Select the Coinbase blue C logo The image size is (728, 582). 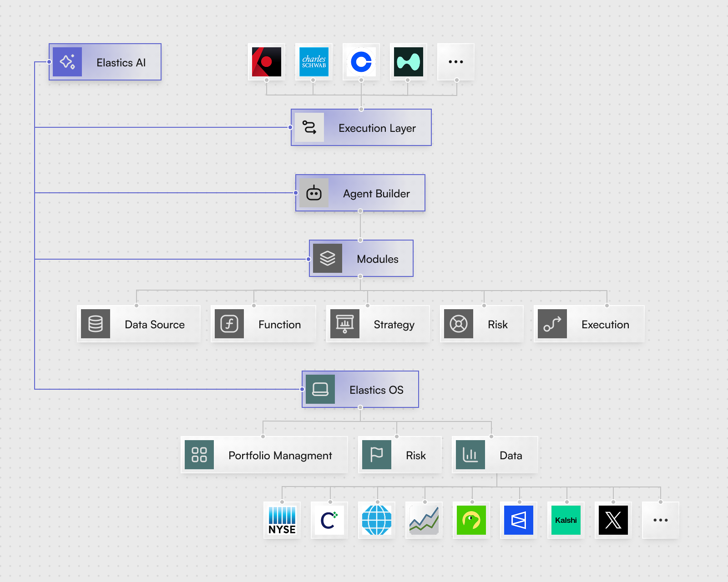coord(361,62)
